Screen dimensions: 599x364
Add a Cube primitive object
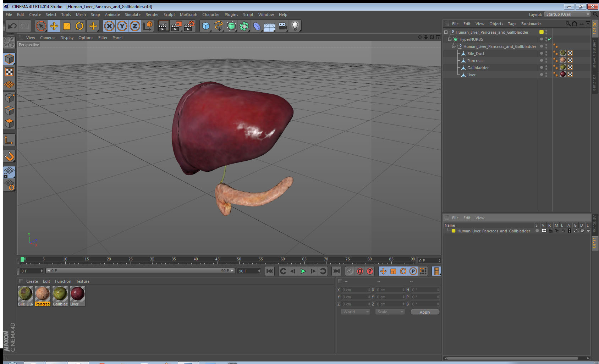[206, 26]
